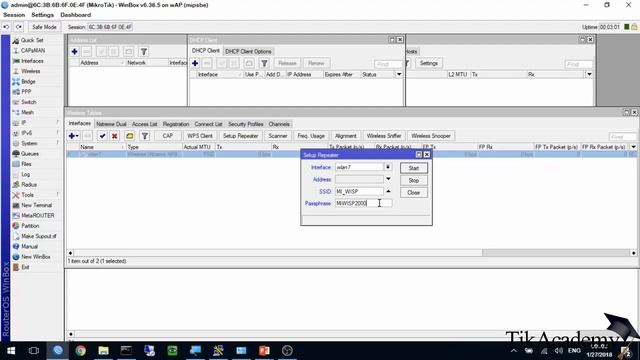Viewport: 640px width, 360px height.
Task: Collapse SSID field arrow in Setup Repeater
Action: 388,191
